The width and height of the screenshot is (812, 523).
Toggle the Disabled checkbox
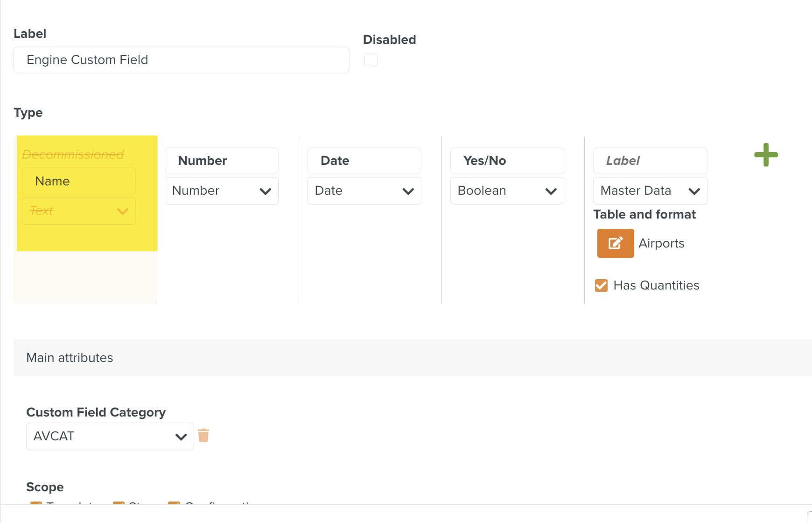coord(371,60)
